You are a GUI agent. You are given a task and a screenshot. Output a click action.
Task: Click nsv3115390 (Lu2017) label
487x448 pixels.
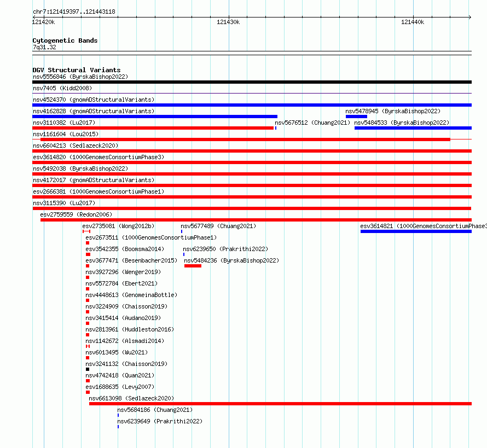coord(64,203)
